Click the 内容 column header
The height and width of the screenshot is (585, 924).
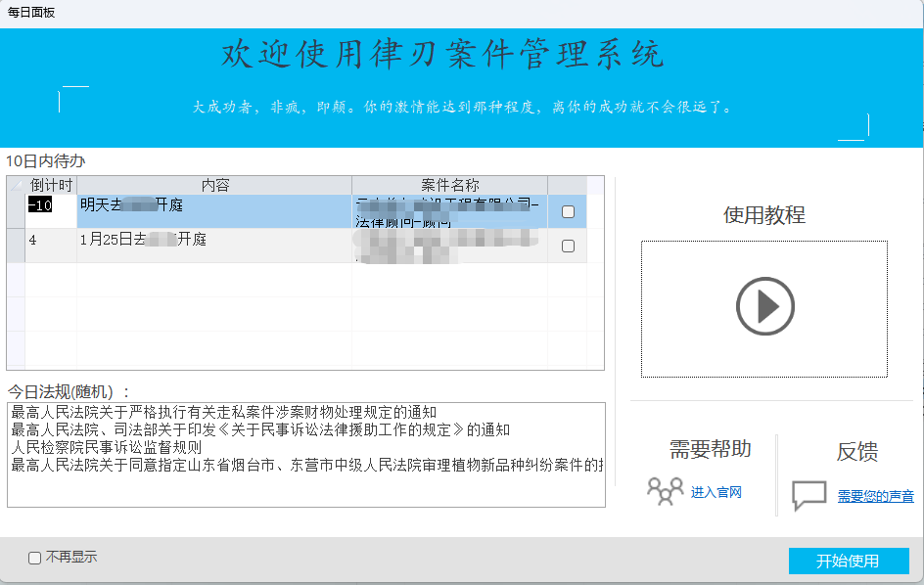[x=214, y=185]
